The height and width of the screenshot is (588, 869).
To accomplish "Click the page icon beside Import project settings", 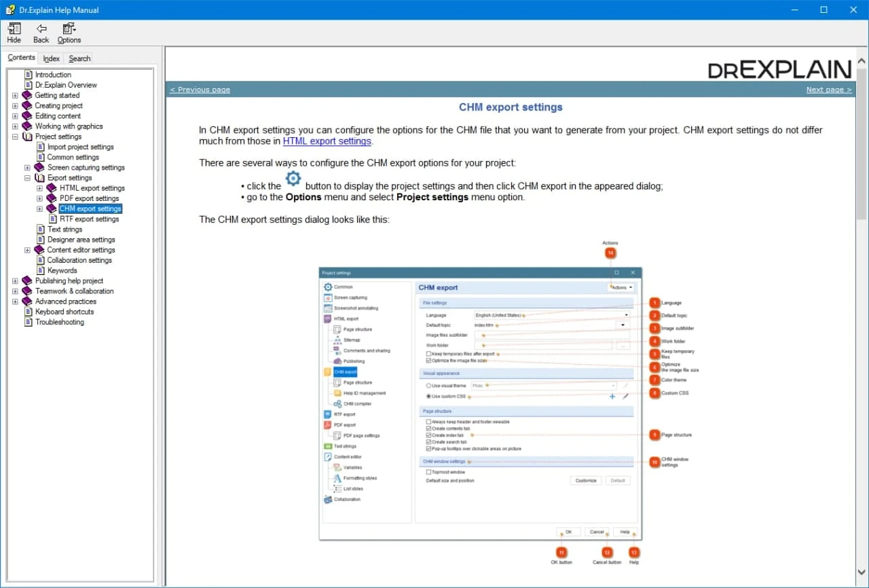I will point(41,147).
